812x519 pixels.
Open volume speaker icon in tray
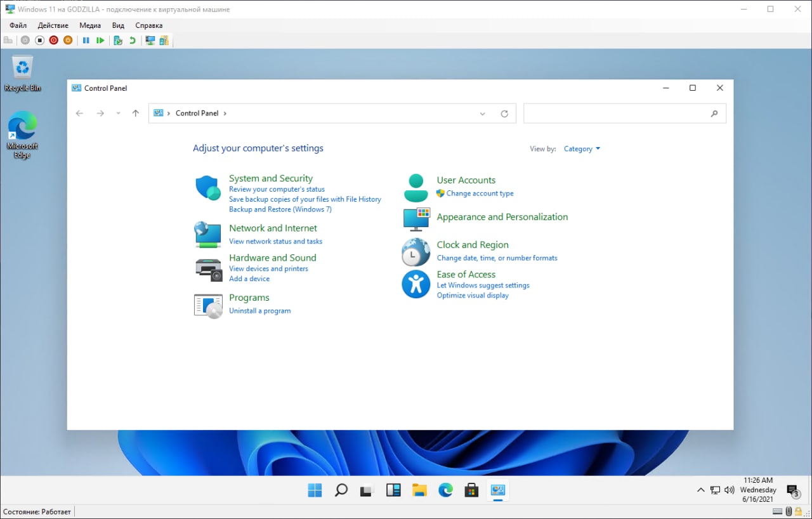tap(729, 490)
